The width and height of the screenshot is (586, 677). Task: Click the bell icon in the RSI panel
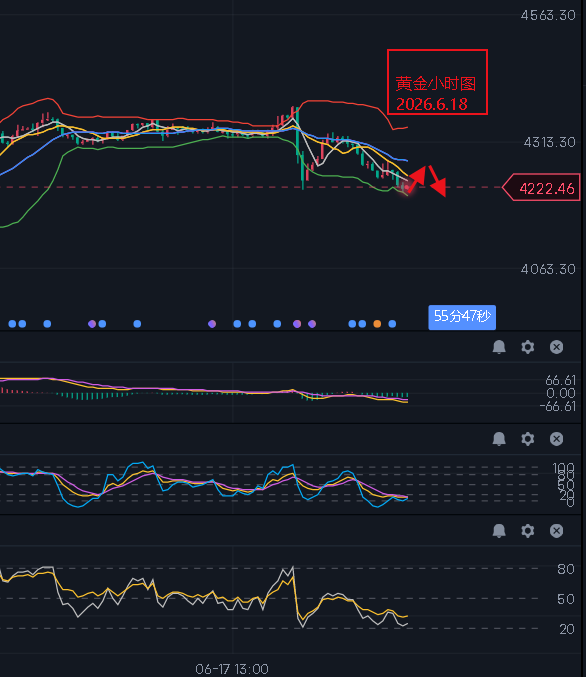click(499, 531)
